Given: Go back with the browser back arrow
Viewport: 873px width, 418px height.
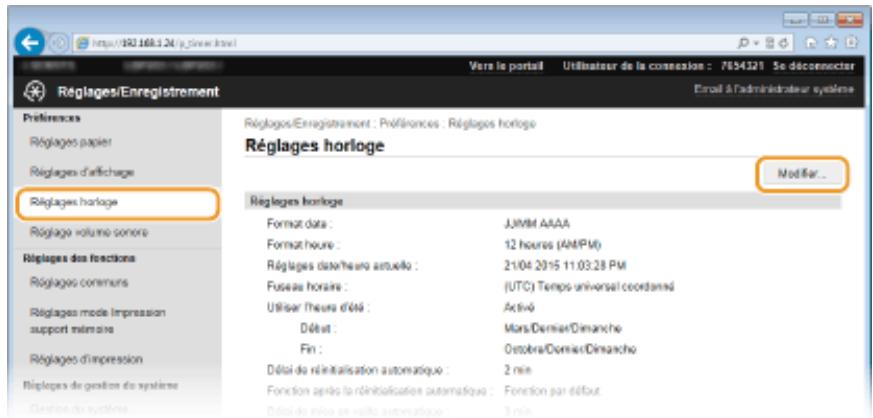Looking at the screenshot, I should tap(30, 42).
